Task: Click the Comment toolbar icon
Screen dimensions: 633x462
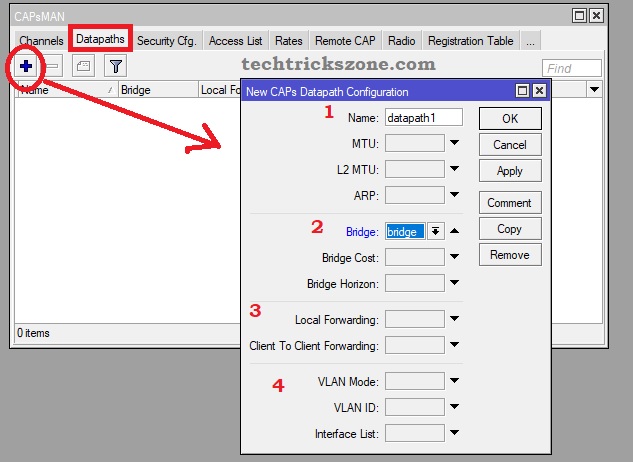Action: 83,66
